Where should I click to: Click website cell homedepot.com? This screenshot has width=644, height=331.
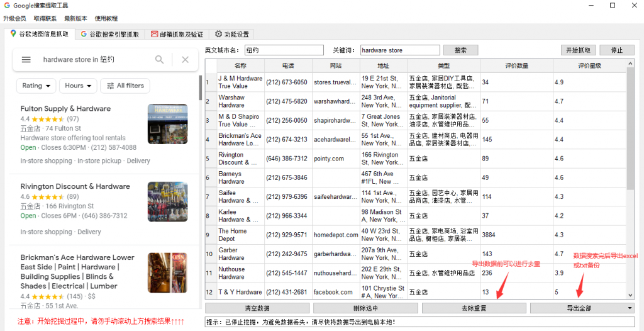point(336,235)
